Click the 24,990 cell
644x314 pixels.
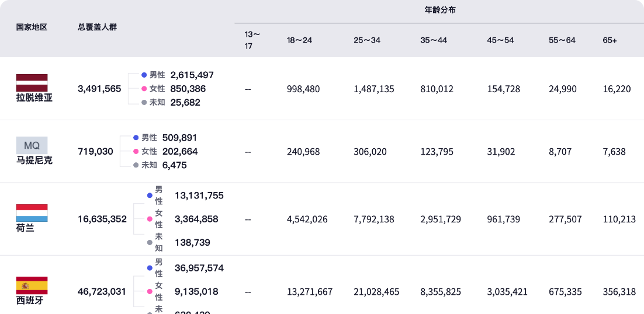tap(563, 89)
